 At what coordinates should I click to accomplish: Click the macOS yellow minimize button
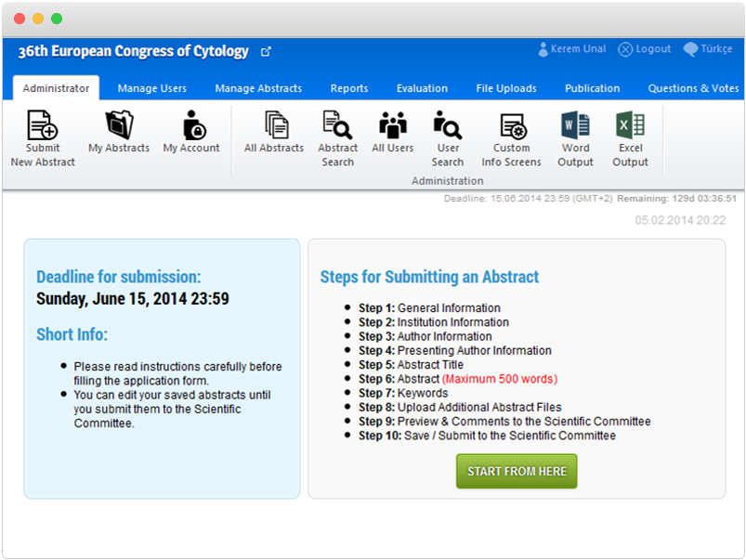(38, 19)
